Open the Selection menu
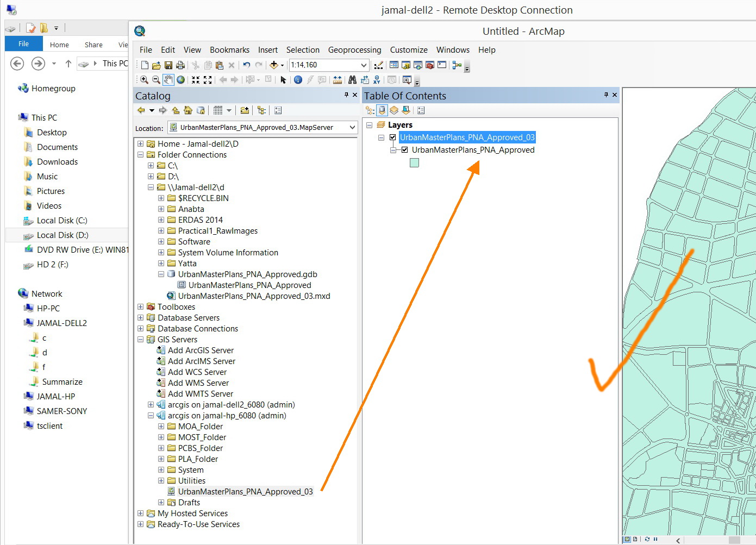The width and height of the screenshot is (756, 545). [x=303, y=49]
